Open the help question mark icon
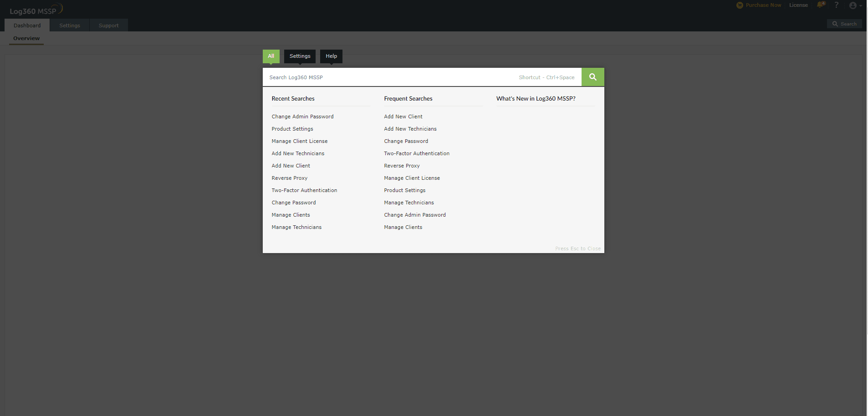Image resolution: width=868 pixels, height=416 pixels. 837,5
